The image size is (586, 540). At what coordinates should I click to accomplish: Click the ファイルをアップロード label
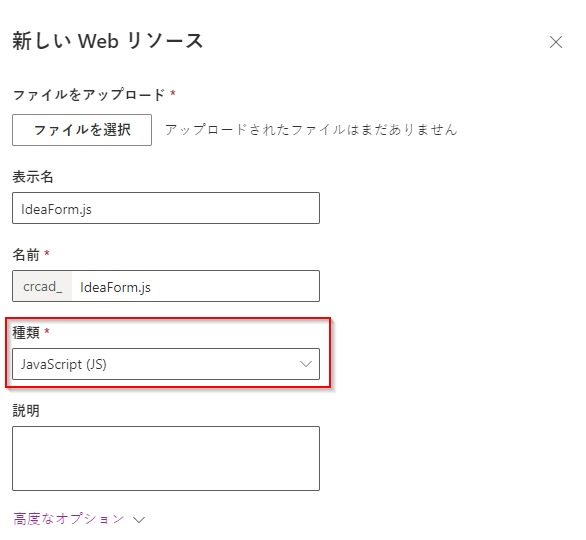click(x=89, y=95)
